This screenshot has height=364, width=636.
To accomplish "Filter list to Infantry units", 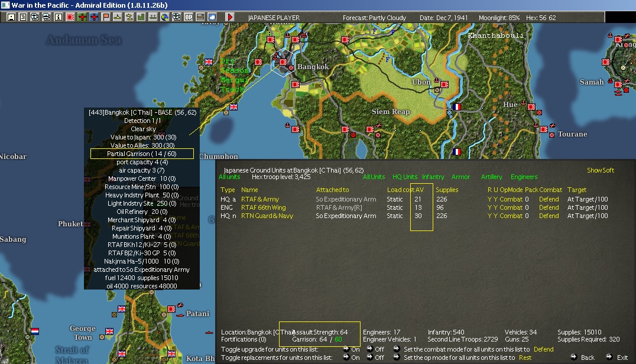I will [x=433, y=177].
